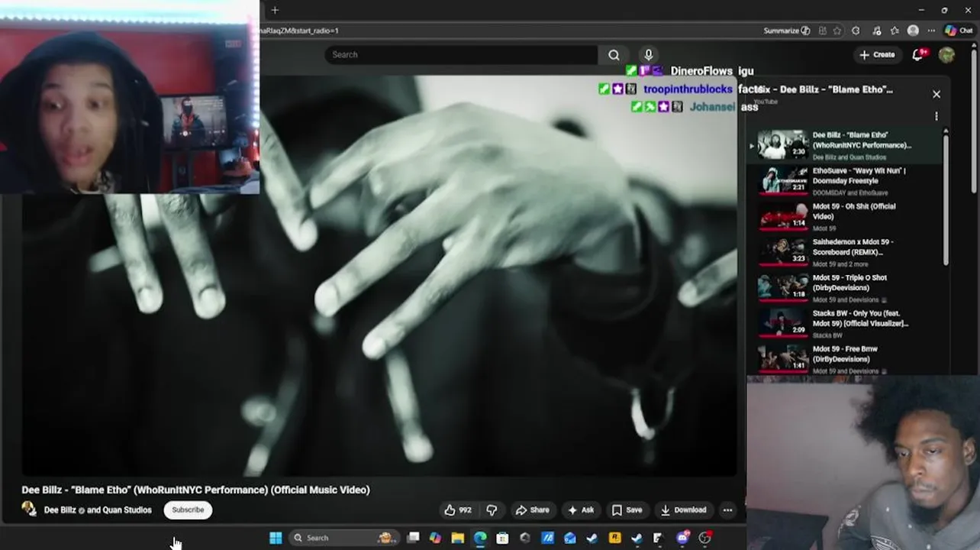Click the video title text
The width and height of the screenshot is (980, 550).
tap(195, 490)
